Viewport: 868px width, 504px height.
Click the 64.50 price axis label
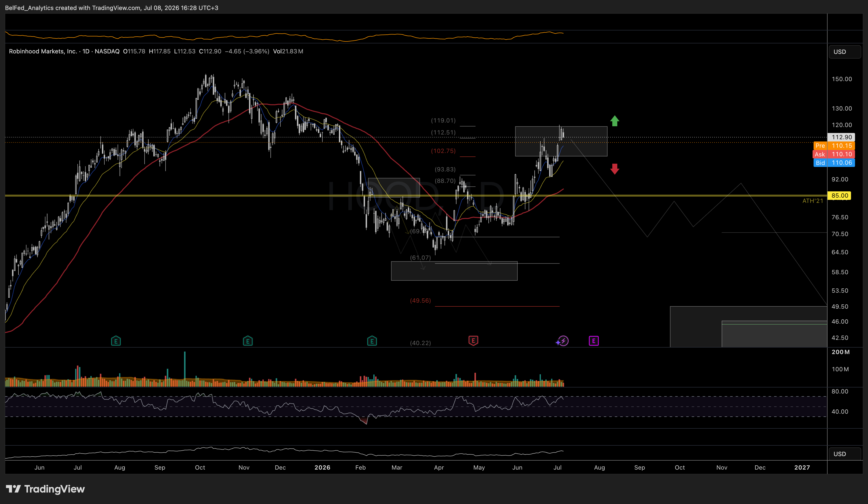point(840,252)
